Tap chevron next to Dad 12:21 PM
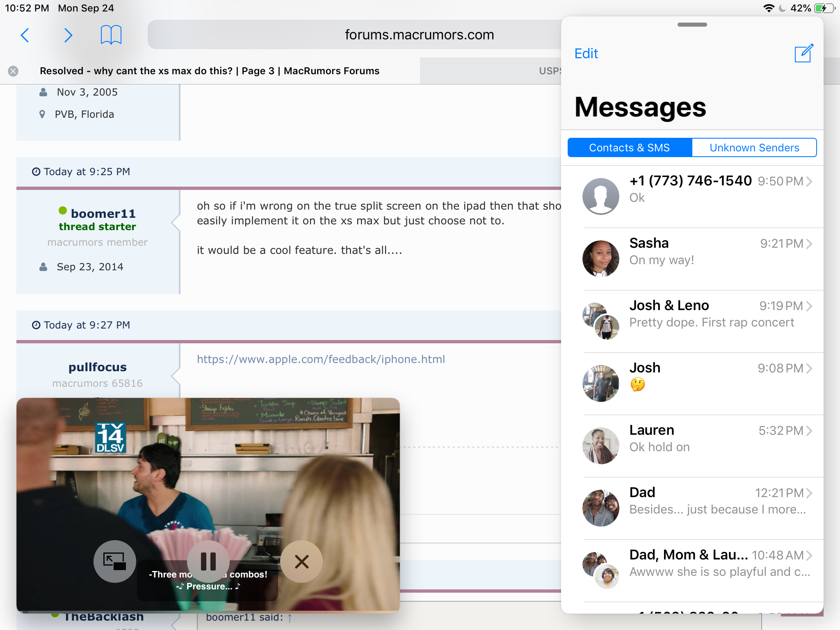This screenshot has width=840, height=630. (x=809, y=493)
